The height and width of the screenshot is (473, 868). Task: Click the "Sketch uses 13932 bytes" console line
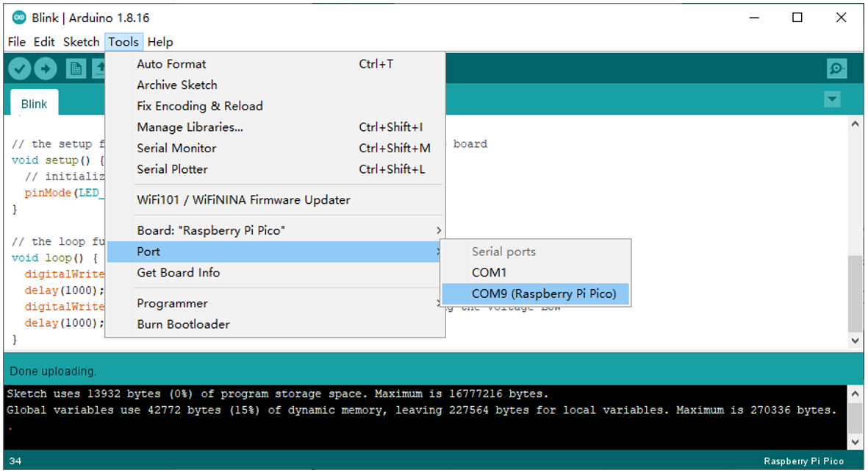[x=278, y=394]
